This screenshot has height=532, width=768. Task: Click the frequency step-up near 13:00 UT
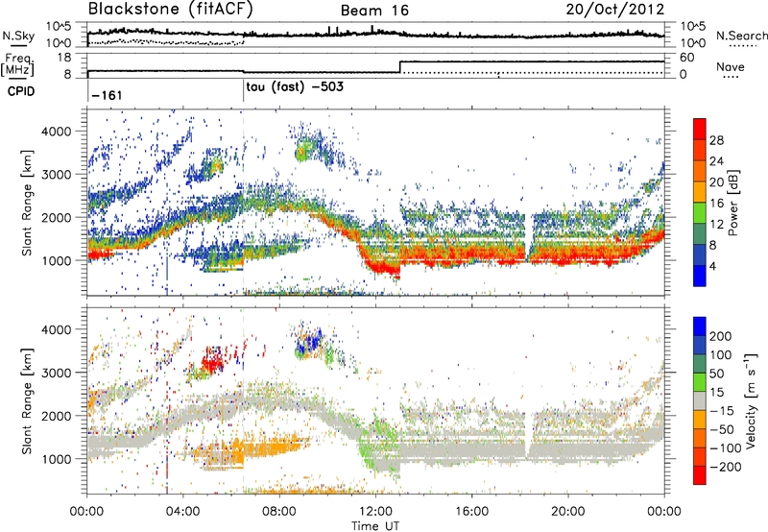point(400,67)
